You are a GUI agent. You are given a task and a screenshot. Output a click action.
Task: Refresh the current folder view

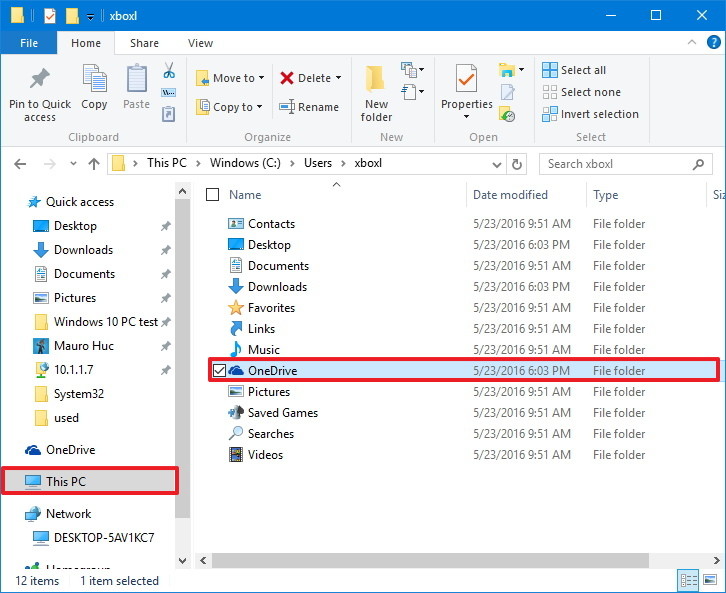point(517,164)
